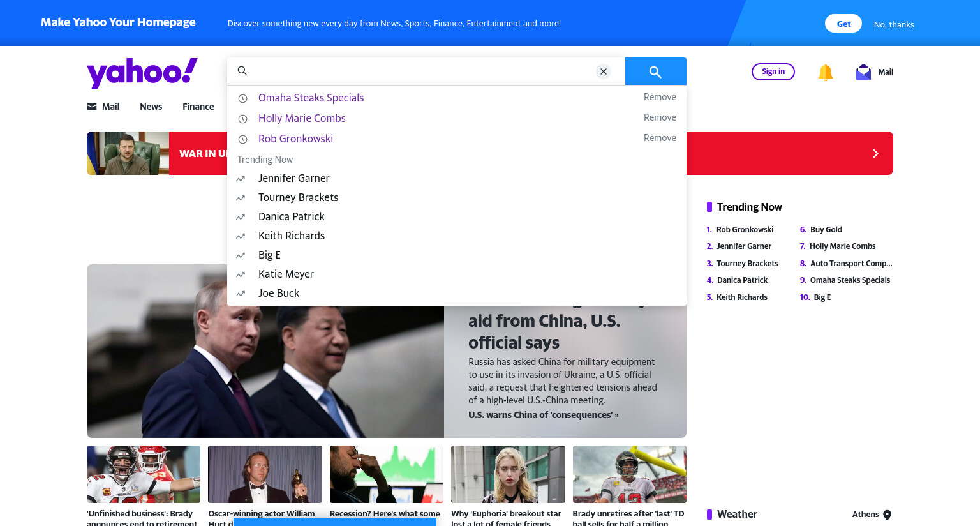Open Buy Gold trending link
The height and width of the screenshot is (526, 980).
pyautogui.click(x=826, y=230)
